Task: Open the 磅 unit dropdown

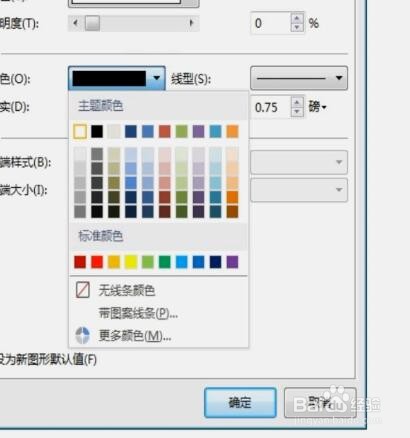Action: (317, 107)
